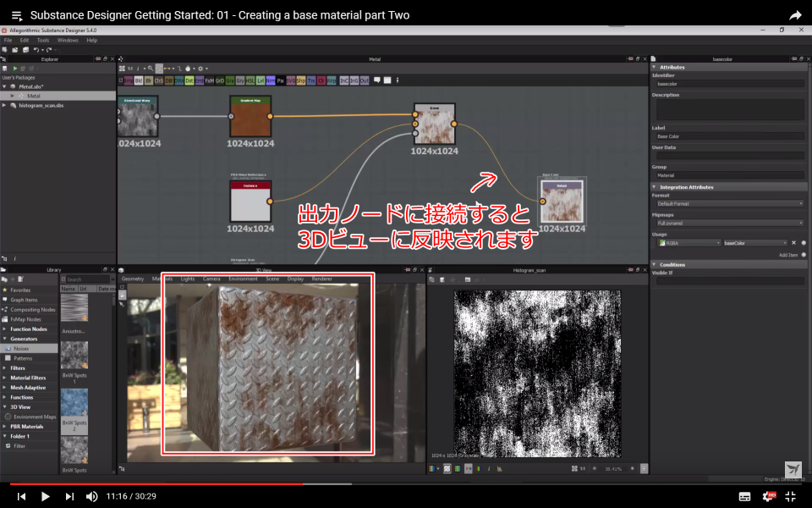Select the BnW Spots 1 thumbnail
812x508 pixels.
click(74, 355)
